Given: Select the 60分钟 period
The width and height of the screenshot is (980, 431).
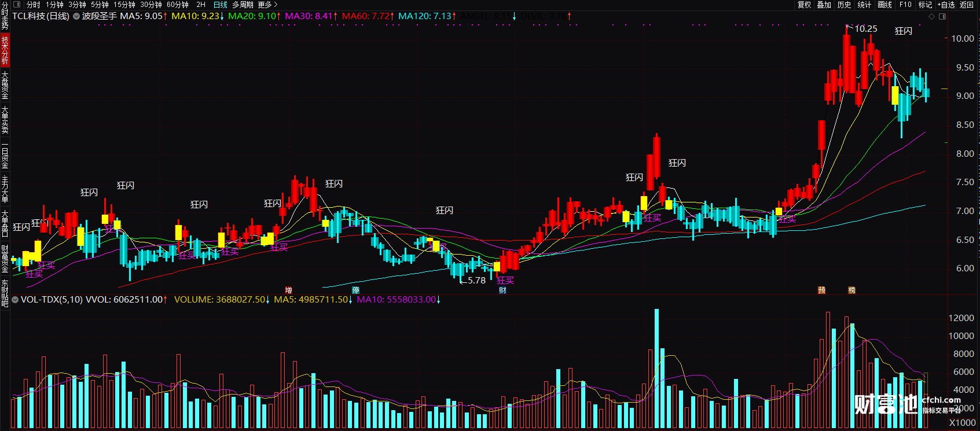Looking at the screenshot, I should pos(178,5).
